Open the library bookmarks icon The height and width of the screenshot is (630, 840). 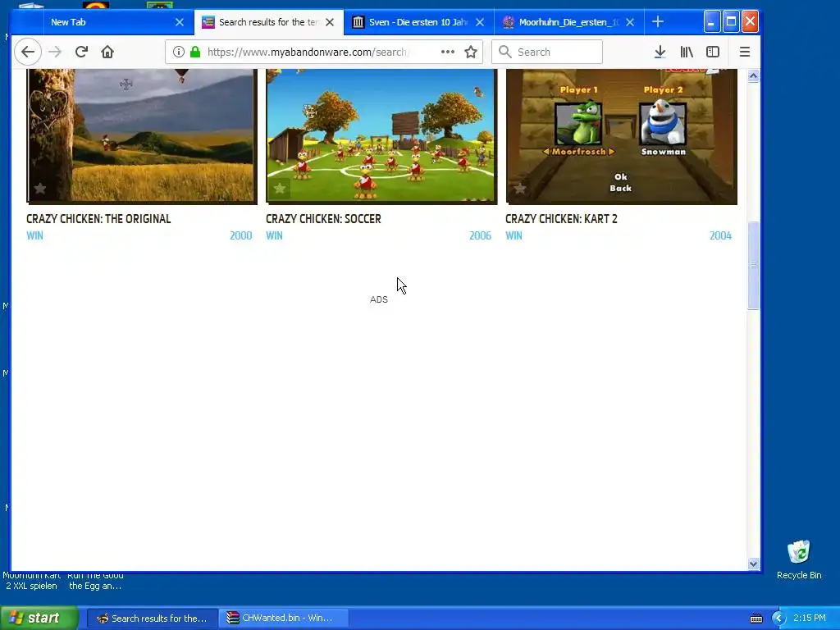pos(687,52)
